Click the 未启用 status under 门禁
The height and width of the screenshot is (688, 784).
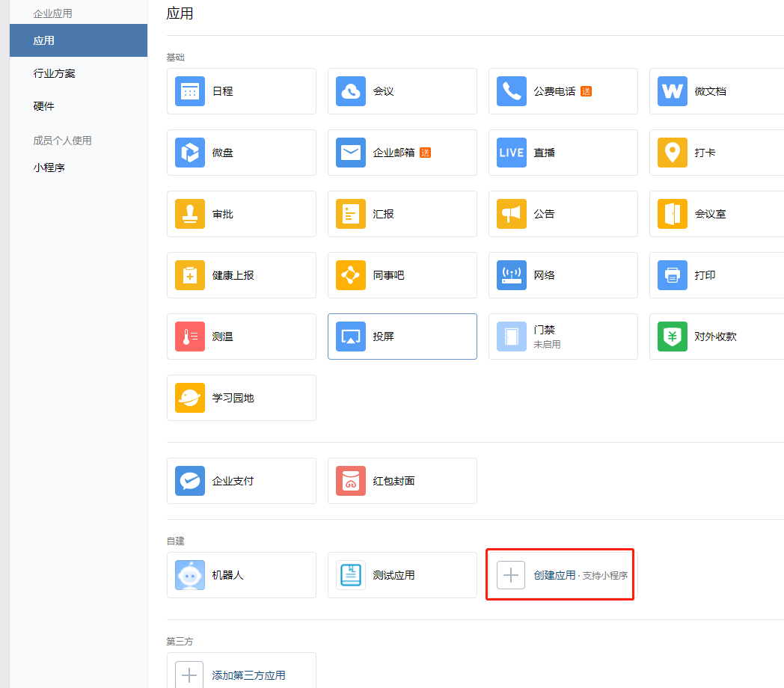547,345
